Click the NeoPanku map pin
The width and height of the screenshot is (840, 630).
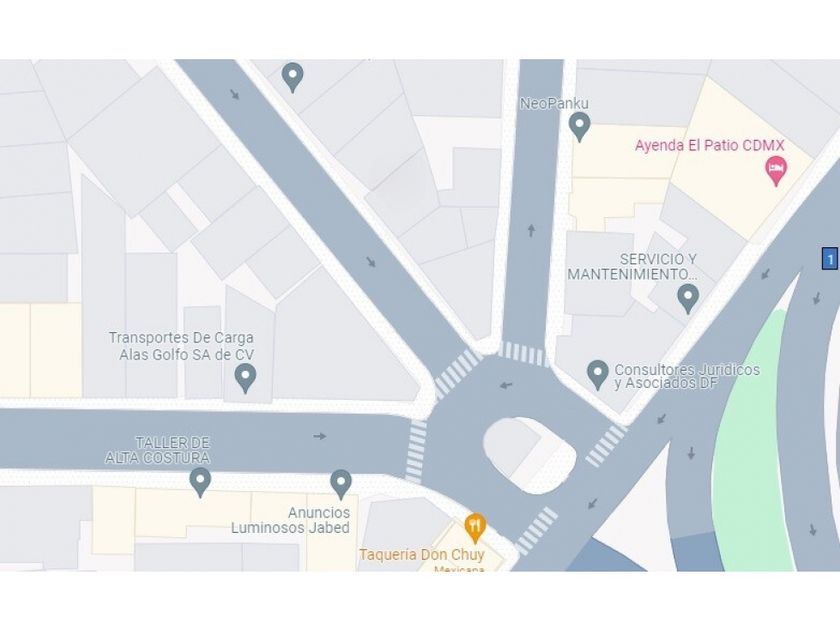(x=579, y=126)
